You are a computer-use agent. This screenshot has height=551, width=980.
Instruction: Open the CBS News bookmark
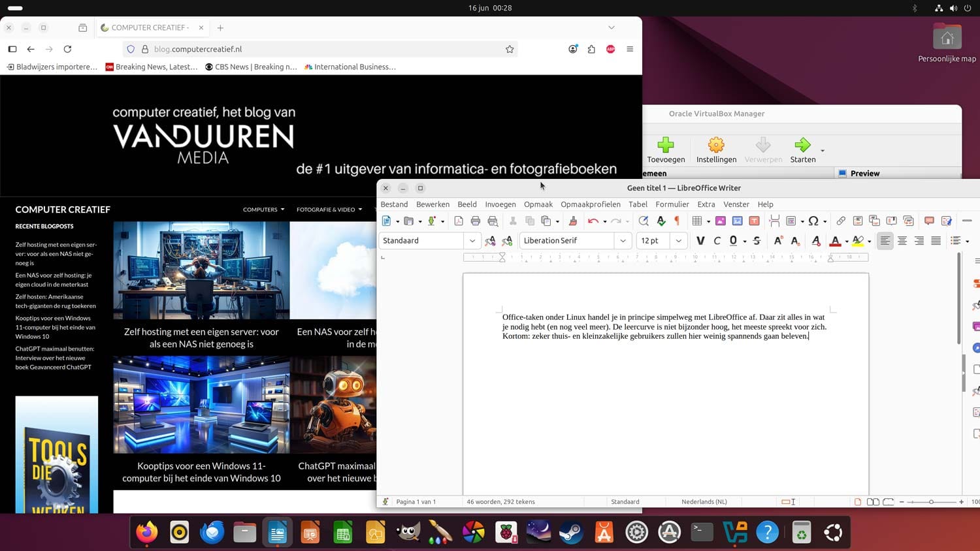tap(251, 67)
